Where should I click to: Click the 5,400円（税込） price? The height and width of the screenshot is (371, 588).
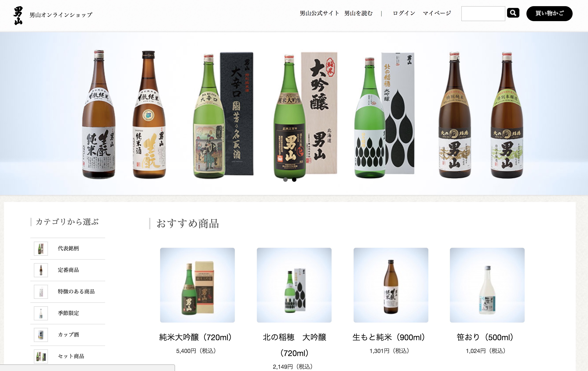196,351
